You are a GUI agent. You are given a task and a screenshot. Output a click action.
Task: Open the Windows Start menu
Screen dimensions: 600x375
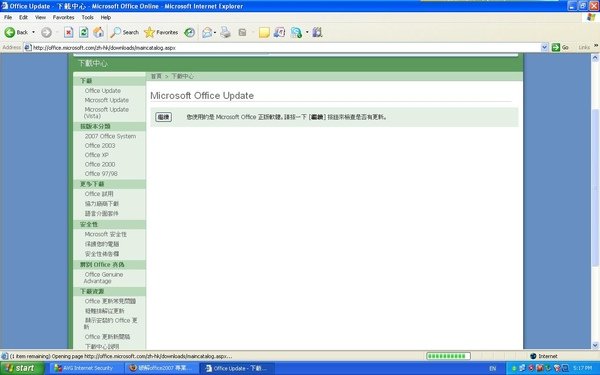(22, 368)
